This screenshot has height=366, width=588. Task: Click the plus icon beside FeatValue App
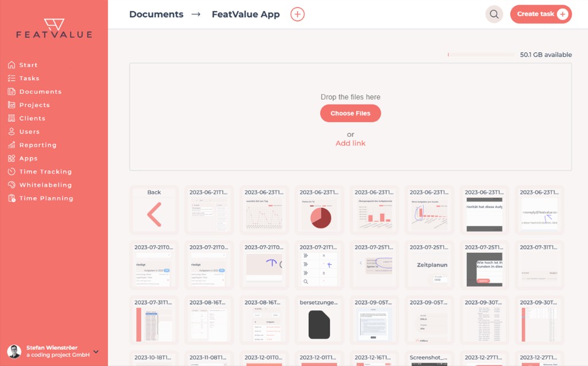coord(297,14)
